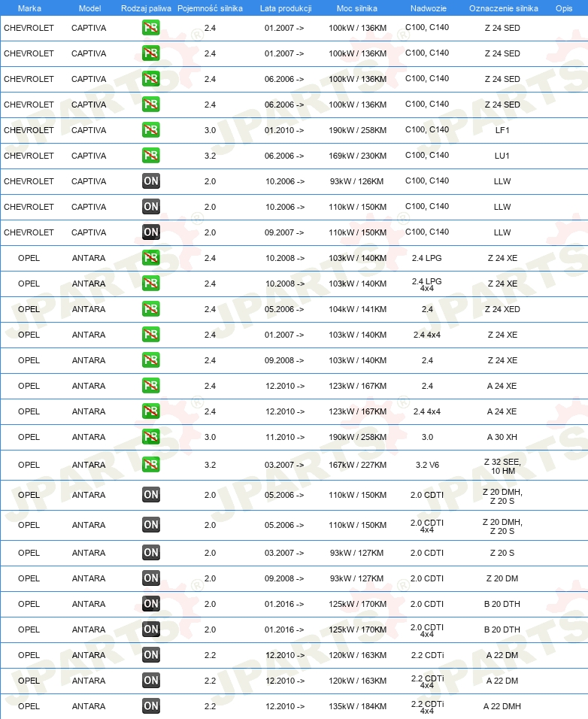Screen dimensions: 588x719
Task: Click the ON diesel icon for Captiva 09.2007
Action: click(x=151, y=232)
